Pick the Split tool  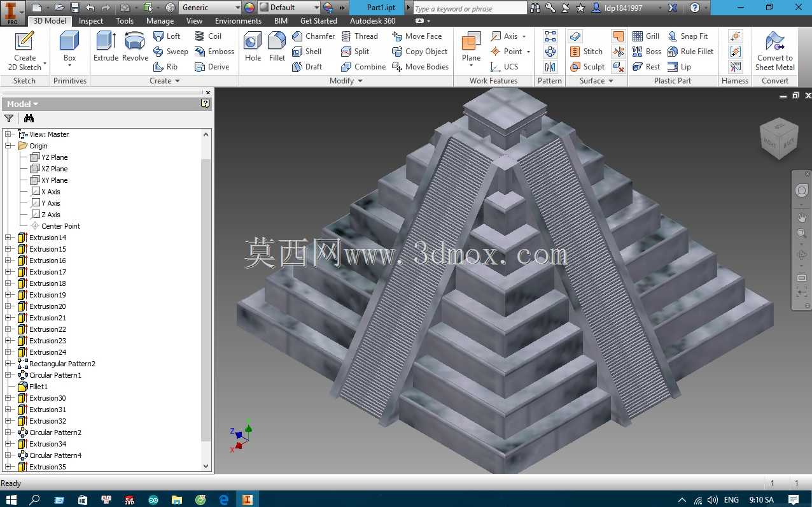[x=355, y=52]
